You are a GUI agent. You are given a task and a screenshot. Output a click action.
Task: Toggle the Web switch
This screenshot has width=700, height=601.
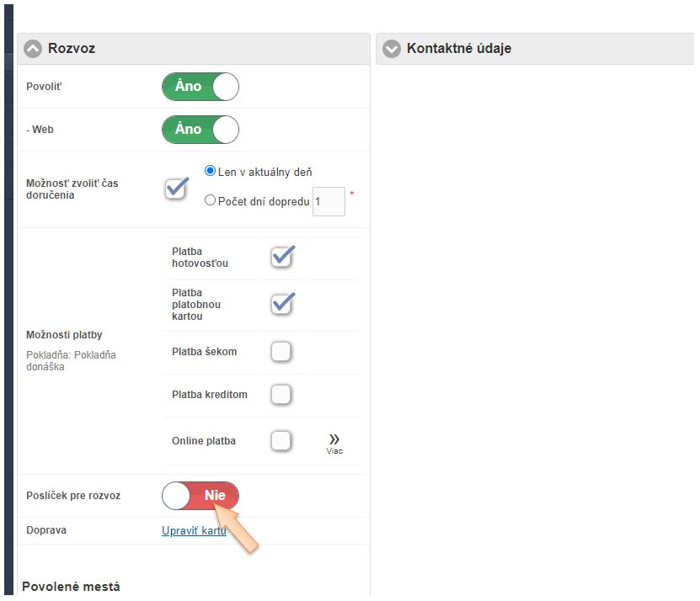200,130
